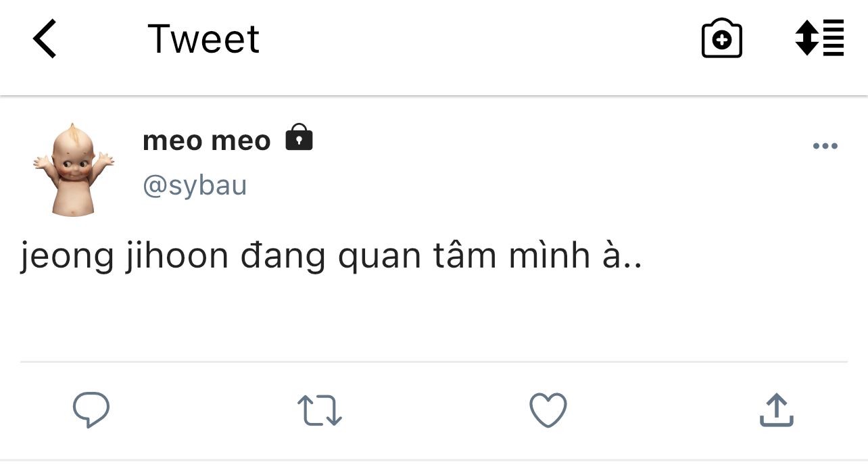Click the word 'jihoon' in tweet
Viewport: 868px width, 475px height.
177,257
